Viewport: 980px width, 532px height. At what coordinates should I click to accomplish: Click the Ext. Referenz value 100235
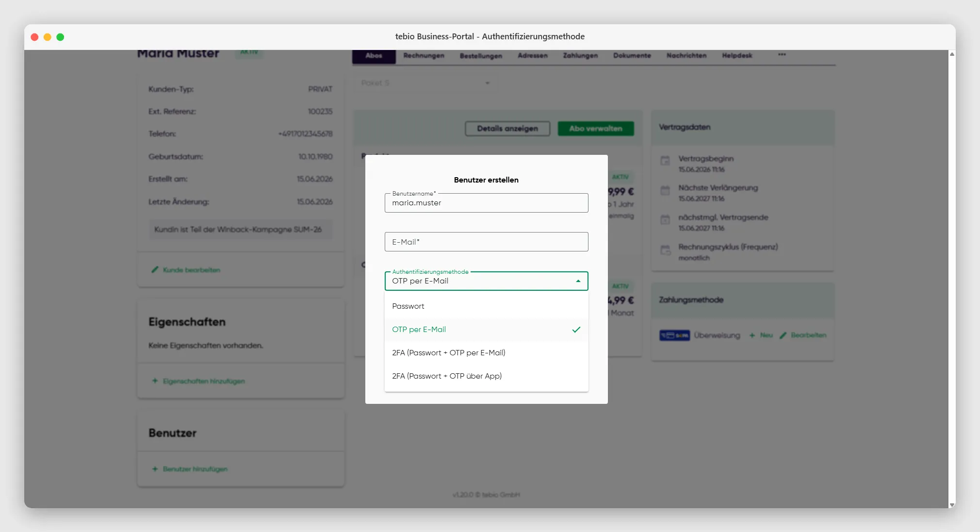click(320, 112)
